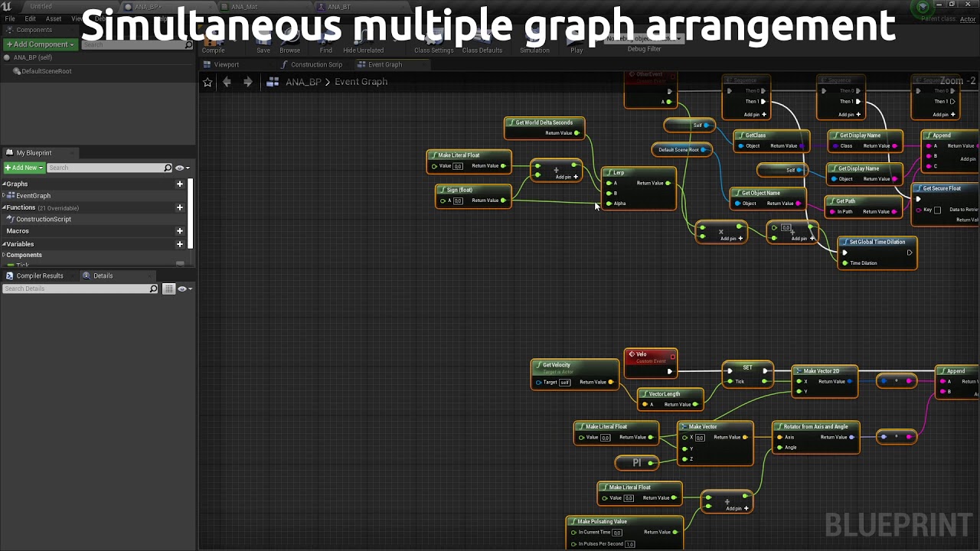The image size is (980, 551).
Task: Click the Save toolbar button
Action: click(x=263, y=43)
